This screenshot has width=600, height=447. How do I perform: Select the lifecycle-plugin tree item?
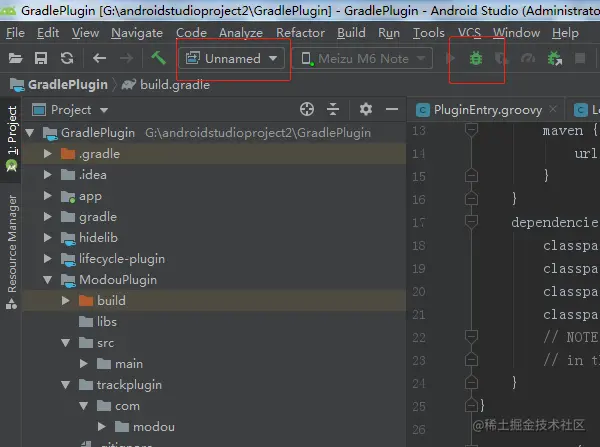pos(121,259)
